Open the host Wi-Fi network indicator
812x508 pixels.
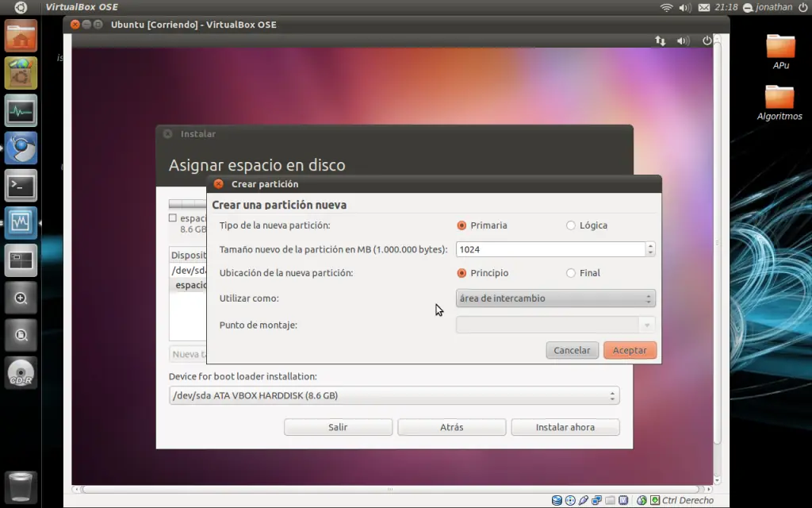(666, 7)
